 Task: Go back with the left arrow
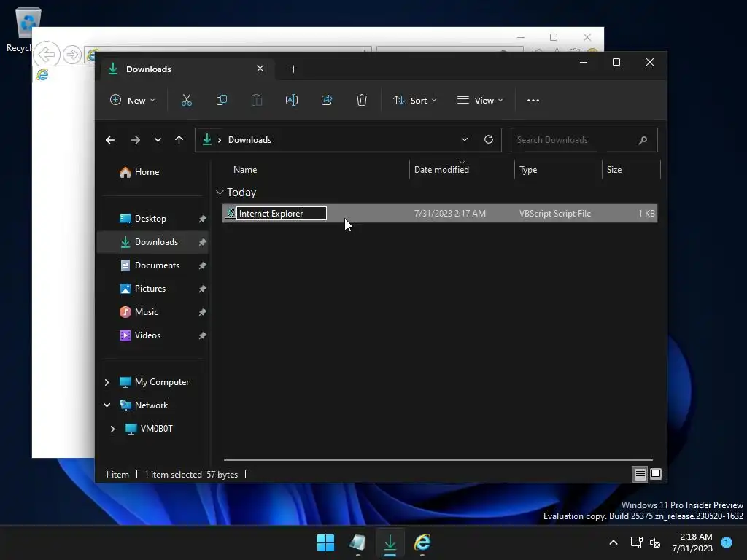pos(110,140)
